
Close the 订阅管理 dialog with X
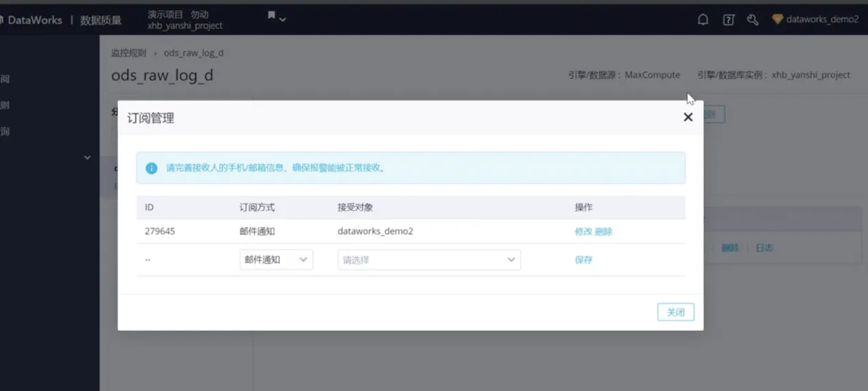click(688, 117)
